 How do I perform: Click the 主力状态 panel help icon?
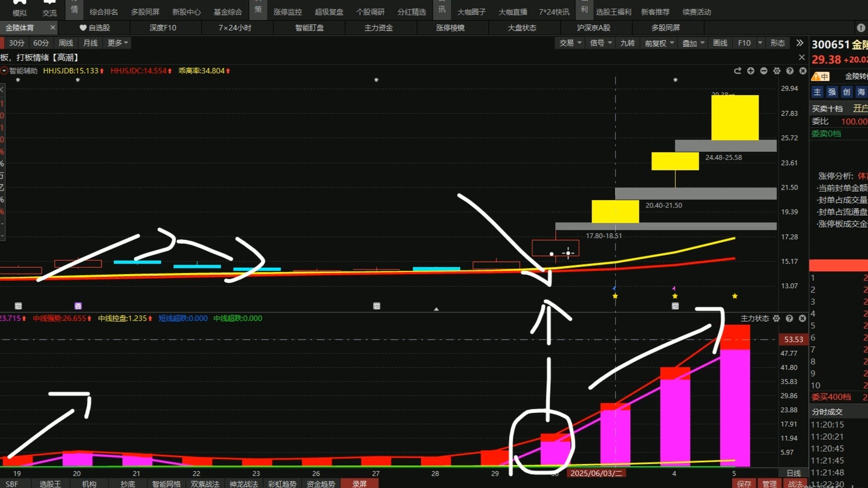[789, 318]
